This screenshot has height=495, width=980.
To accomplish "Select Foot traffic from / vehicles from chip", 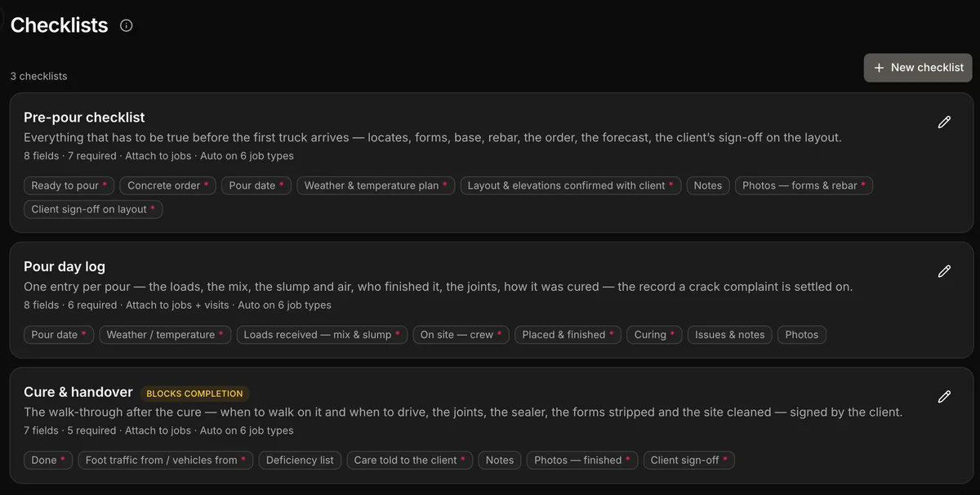I will [167, 460].
